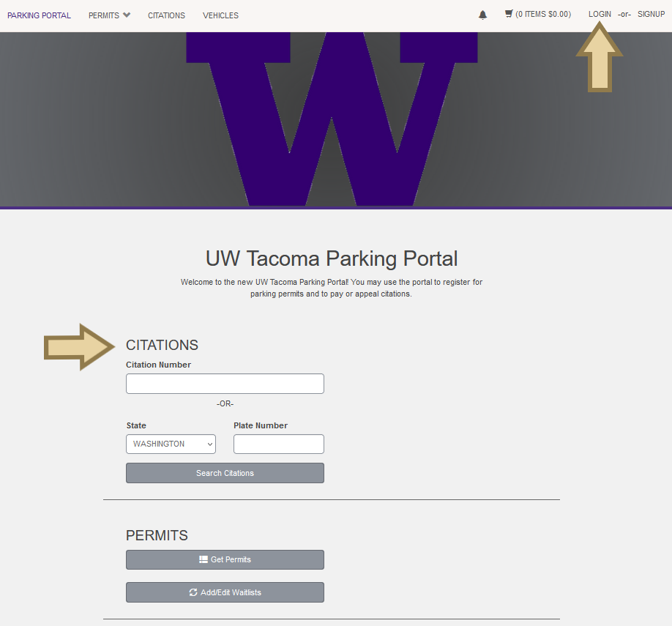Open the notifications bell icon

(482, 15)
